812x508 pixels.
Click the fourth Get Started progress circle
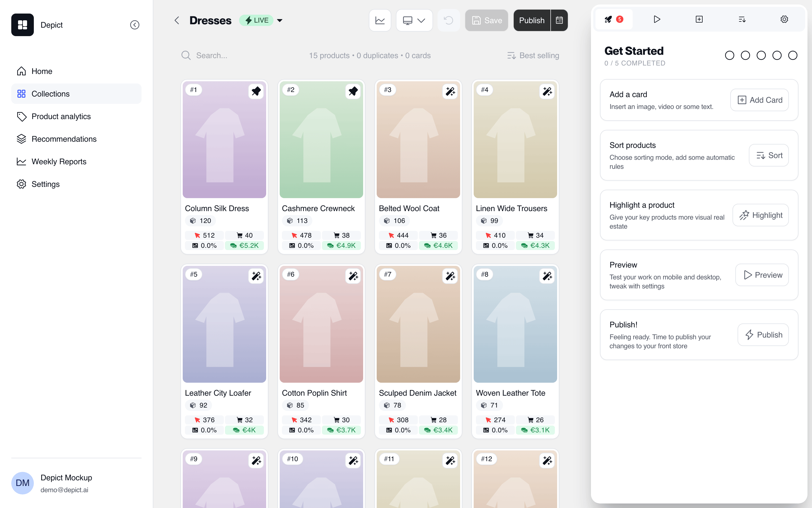(777, 55)
